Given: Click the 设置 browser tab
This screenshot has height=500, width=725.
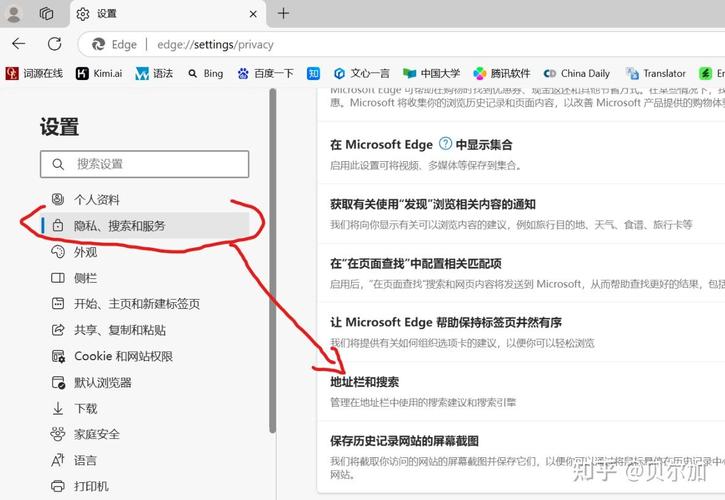Looking at the screenshot, I should [167, 14].
